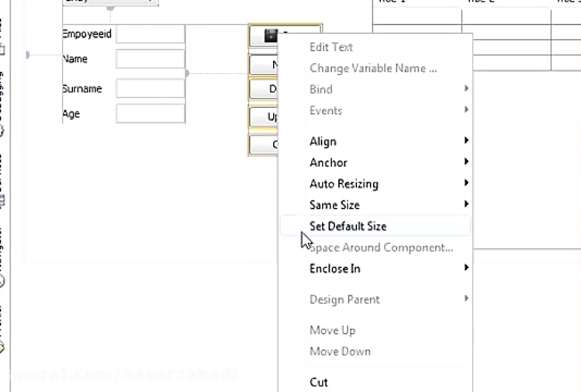The image size is (581, 392).
Task: Focus the Name text field
Action: tap(150, 59)
